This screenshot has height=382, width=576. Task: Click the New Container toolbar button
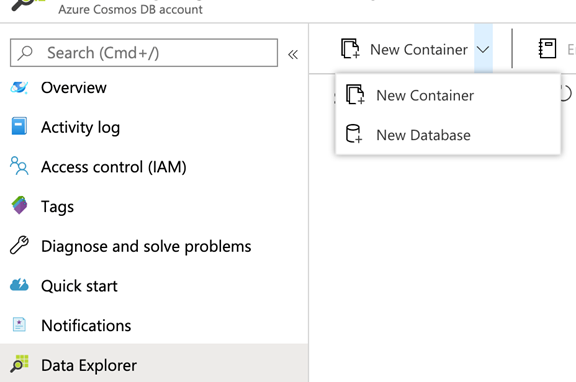pos(404,49)
